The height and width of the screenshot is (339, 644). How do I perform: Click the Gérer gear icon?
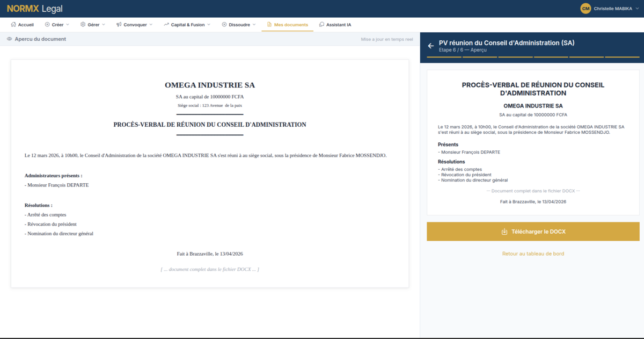coord(83,25)
